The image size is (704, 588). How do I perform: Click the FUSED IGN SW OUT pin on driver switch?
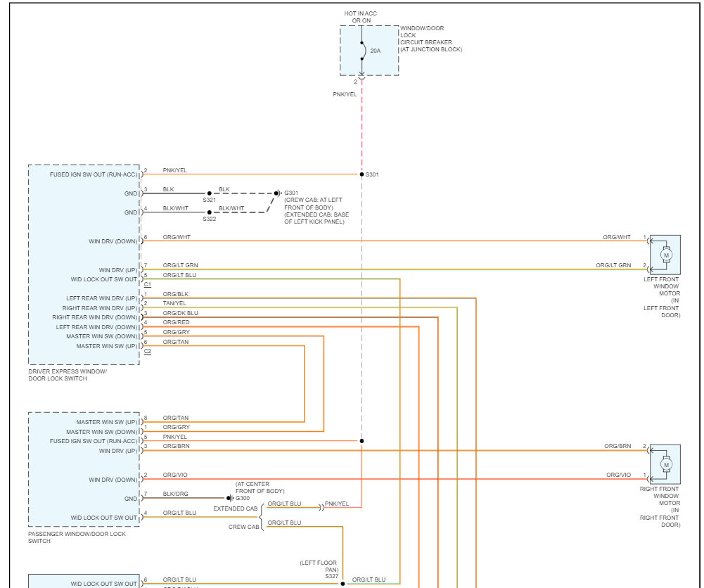coord(94,174)
